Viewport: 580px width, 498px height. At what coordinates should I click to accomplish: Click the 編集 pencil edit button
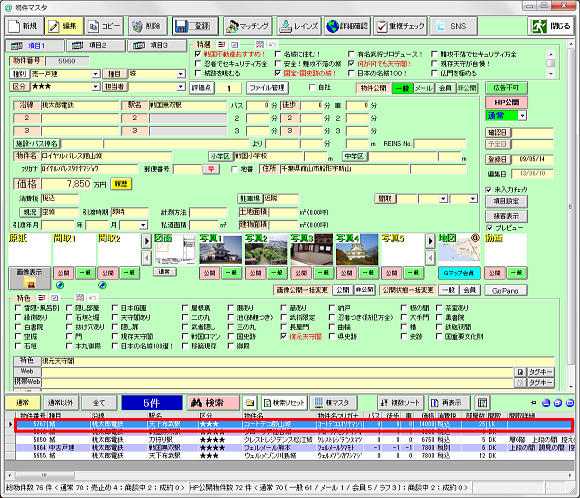click(64, 26)
